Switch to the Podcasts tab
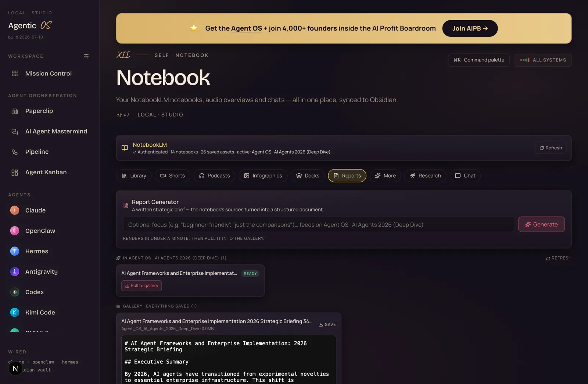The width and height of the screenshot is (588, 384). click(x=214, y=176)
